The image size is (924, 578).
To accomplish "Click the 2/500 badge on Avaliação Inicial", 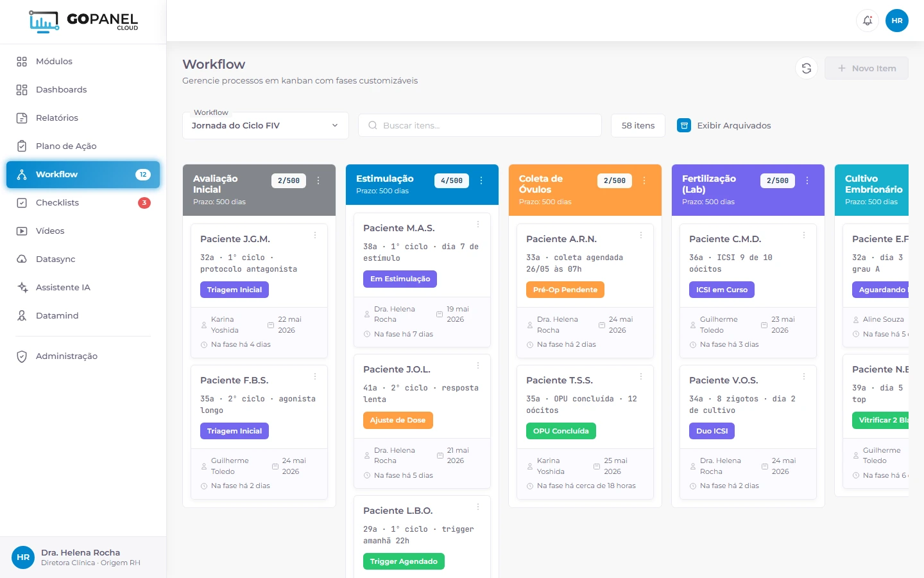I will [289, 181].
